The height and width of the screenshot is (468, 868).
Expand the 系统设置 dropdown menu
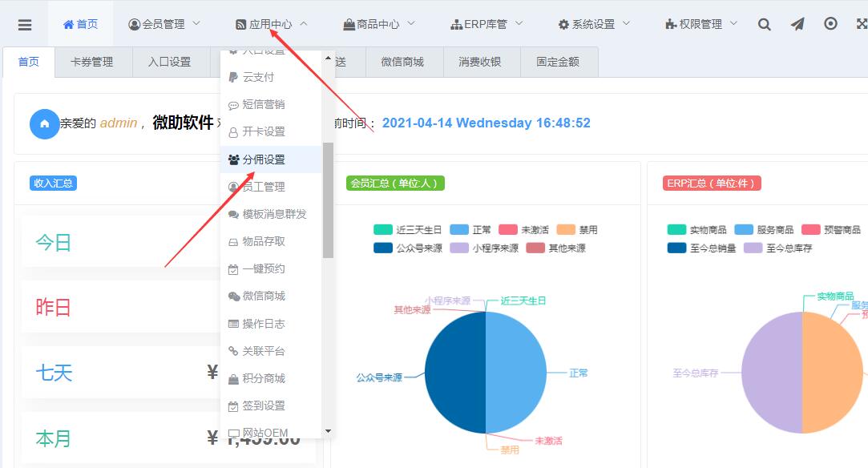pyautogui.click(x=594, y=24)
